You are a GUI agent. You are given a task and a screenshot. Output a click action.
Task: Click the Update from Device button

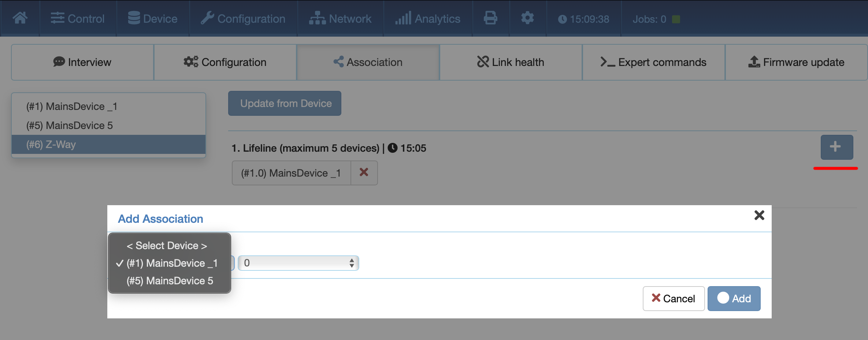(x=285, y=103)
